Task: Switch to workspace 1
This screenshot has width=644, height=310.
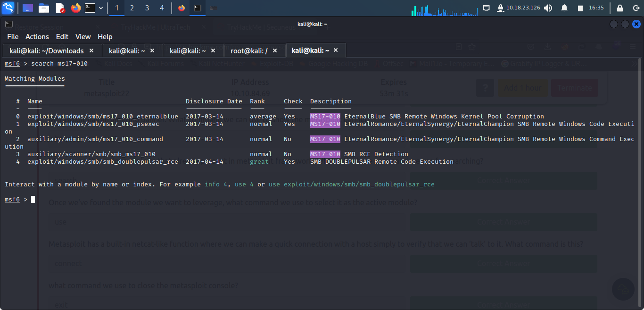Action: [117, 8]
